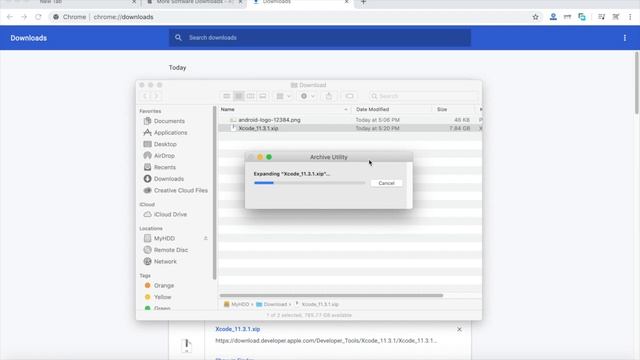Viewport: 640px width, 360px height.
Task: Click MyHDD in Finder path bar
Action: click(x=236, y=304)
